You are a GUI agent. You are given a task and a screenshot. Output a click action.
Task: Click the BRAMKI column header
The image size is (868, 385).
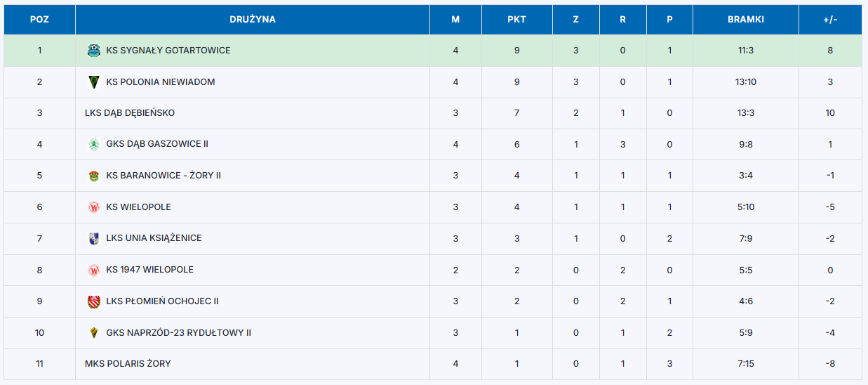(745, 20)
